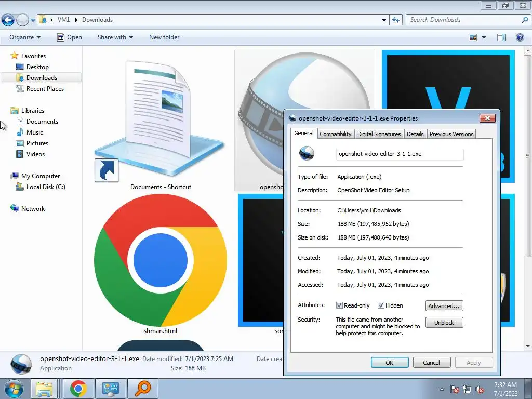This screenshot has height=399, width=532.
Task: Click the file name field in Properties
Action: [400, 154]
